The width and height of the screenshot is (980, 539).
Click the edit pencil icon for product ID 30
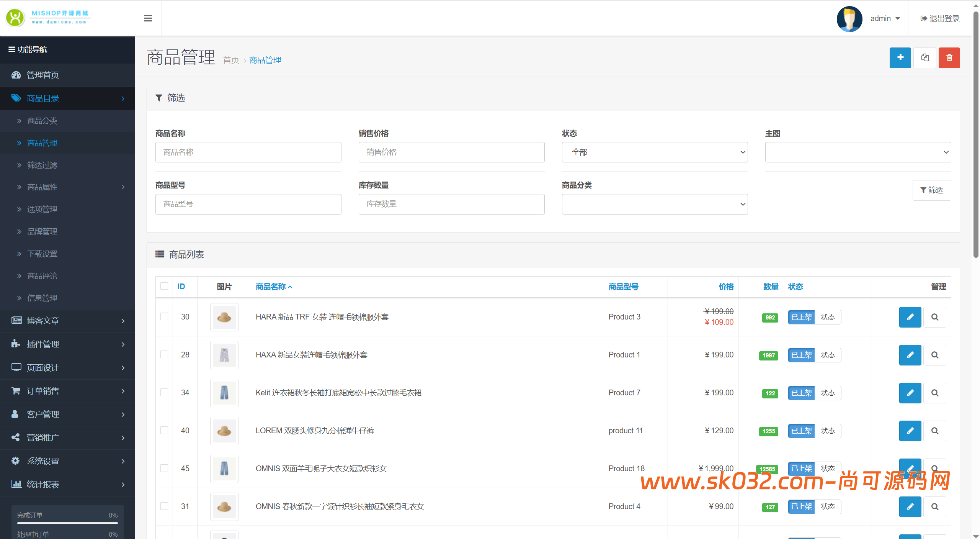coord(910,317)
